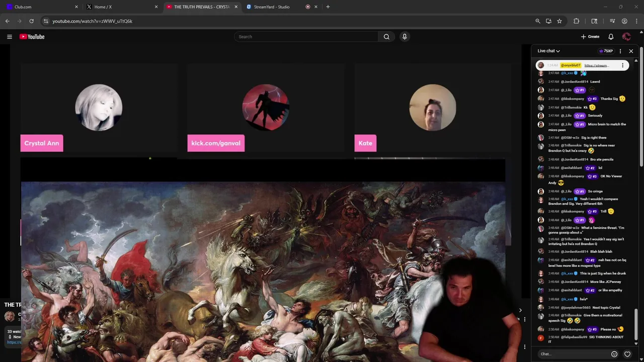
Task: Click username @felipebasilio99 in chat
Action: (574, 337)
